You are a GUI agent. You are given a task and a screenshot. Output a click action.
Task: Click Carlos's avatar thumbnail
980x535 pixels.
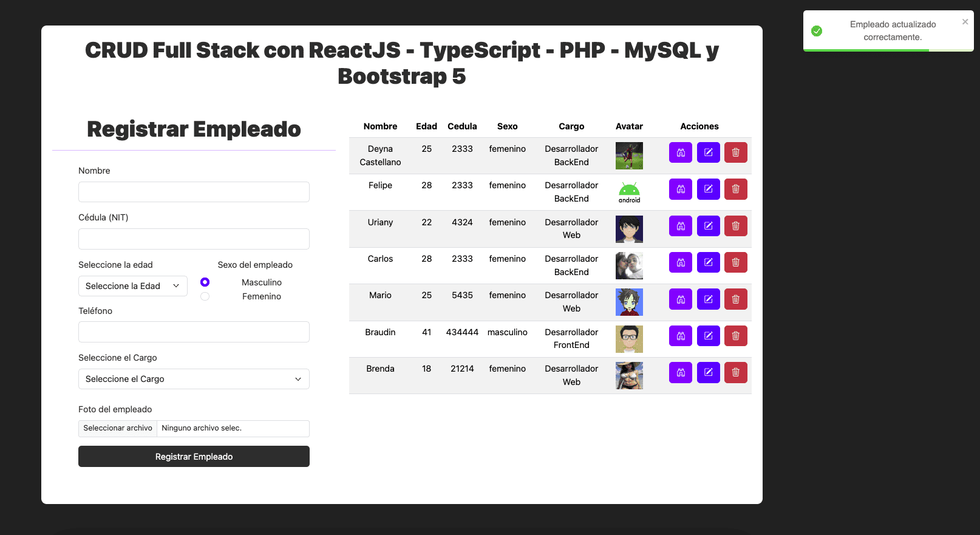coord(629,266)
